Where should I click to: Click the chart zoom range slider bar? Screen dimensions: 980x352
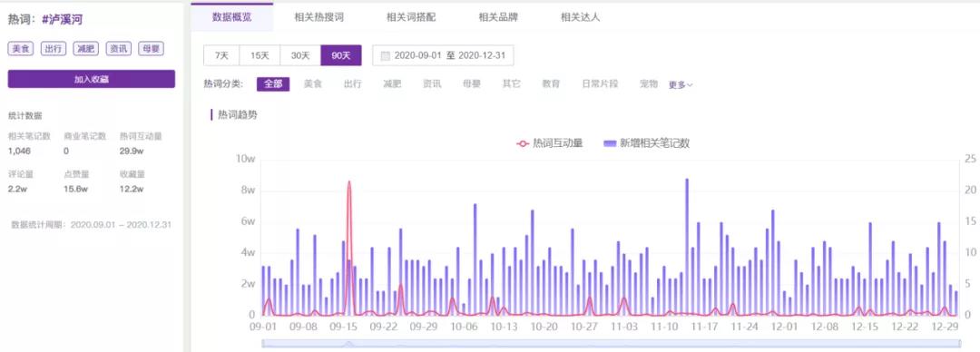(x=612, y=343)
